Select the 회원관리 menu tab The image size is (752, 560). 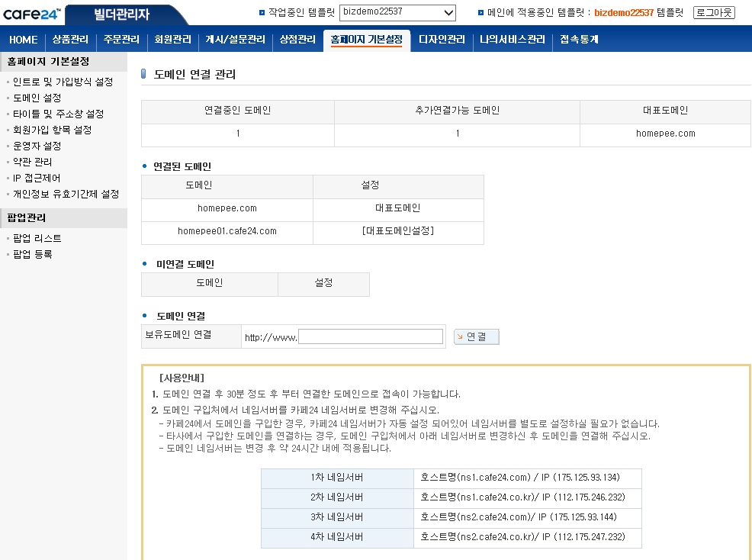[x=172, y=40]
